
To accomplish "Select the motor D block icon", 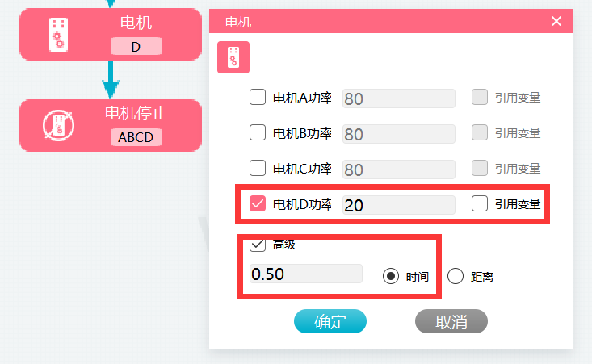I will 58,35.
